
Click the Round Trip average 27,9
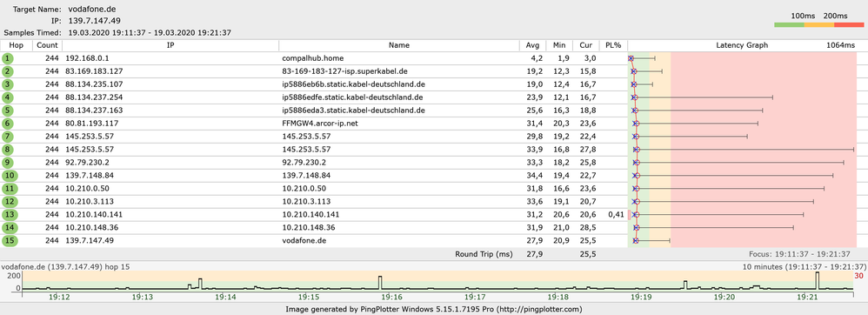click(536, 254)
